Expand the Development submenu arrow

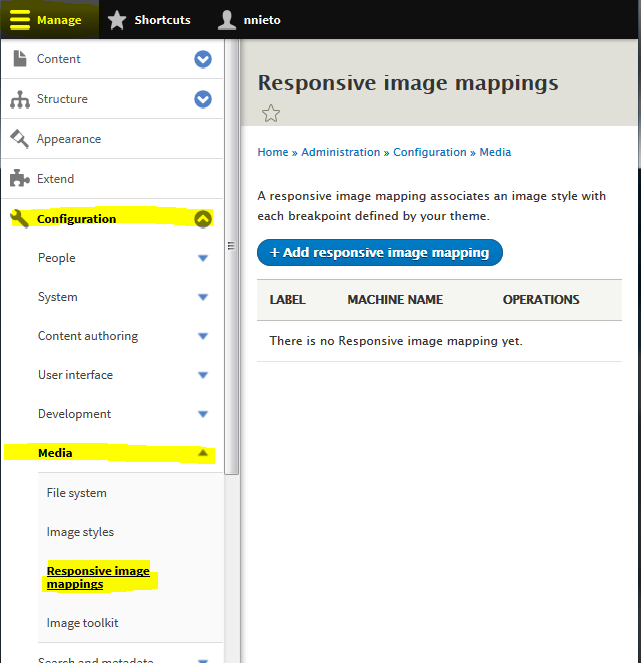[x=203, y=414]
